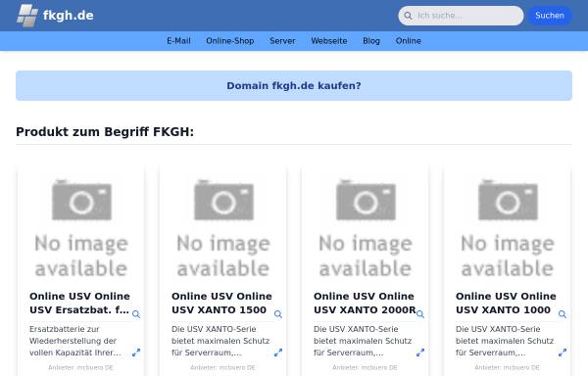This screenshot has width=588, height=376.
Task: Expand description on XANTO 1500 card
Action: click(x=278, y=352)
